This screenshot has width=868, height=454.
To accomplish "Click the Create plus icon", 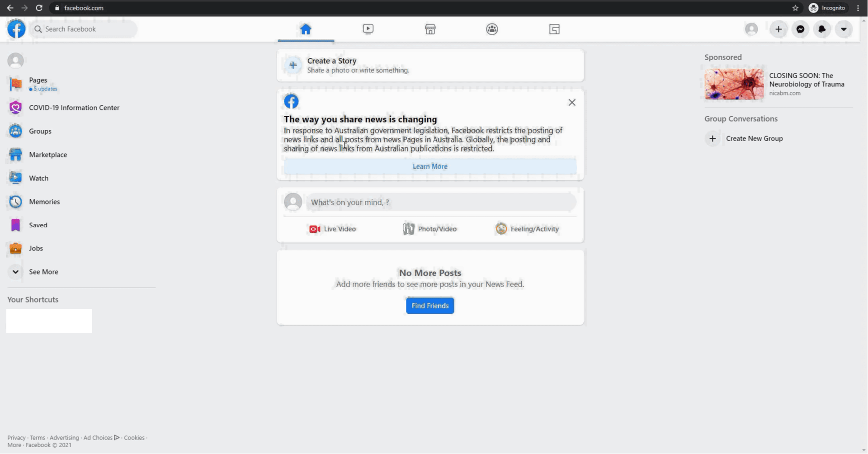I will pyautogui.click(x=778, y=29).
